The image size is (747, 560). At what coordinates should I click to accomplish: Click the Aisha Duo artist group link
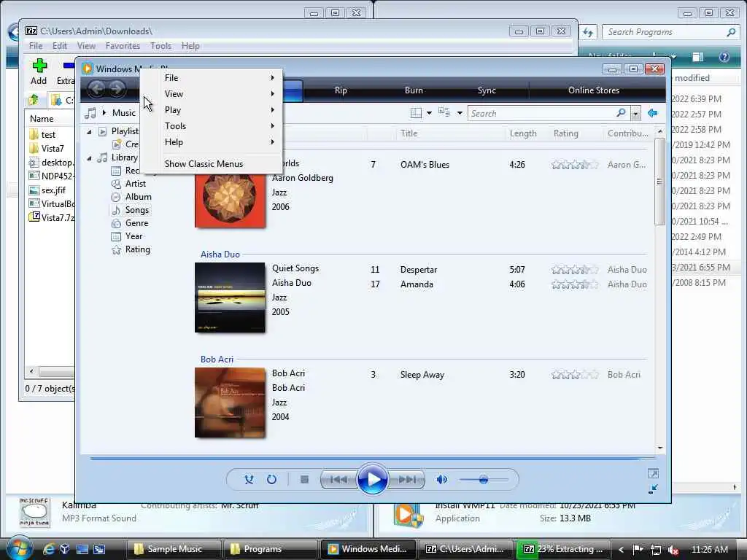click(220, 254)
